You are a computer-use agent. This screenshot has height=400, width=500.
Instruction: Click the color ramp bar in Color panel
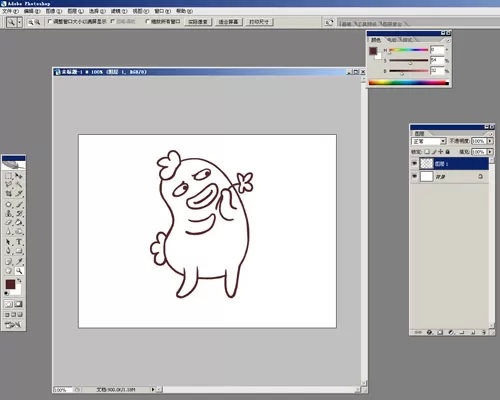pyautogui.click(x=409, y=83)
